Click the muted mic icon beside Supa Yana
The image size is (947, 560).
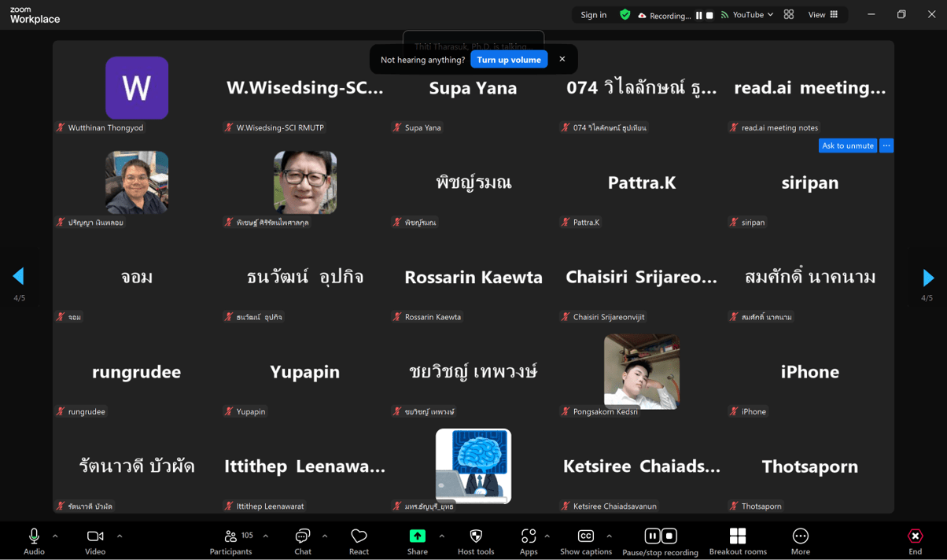point(397,127)
